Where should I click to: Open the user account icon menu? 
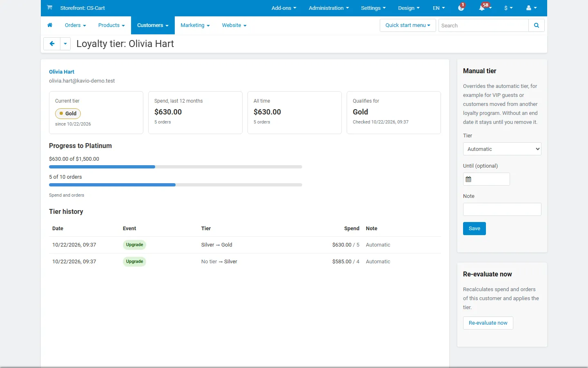(x=531, y=8)
